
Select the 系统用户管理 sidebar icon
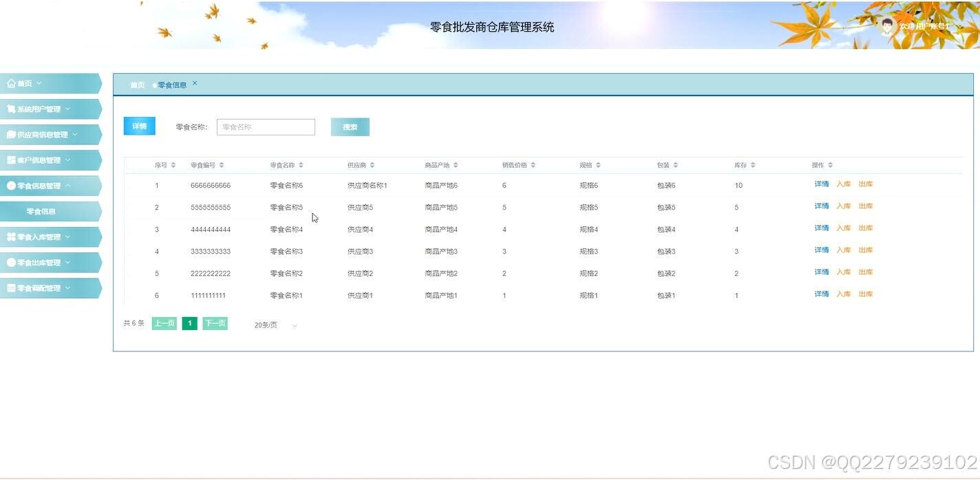pyautogui.click(x=10, y=108)
